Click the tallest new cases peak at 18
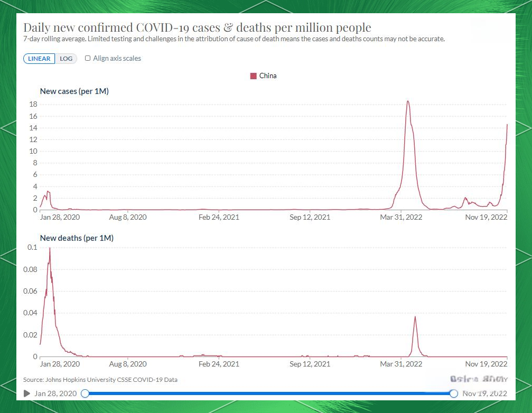This screenshot has height=413, width=532. [407, 101]
